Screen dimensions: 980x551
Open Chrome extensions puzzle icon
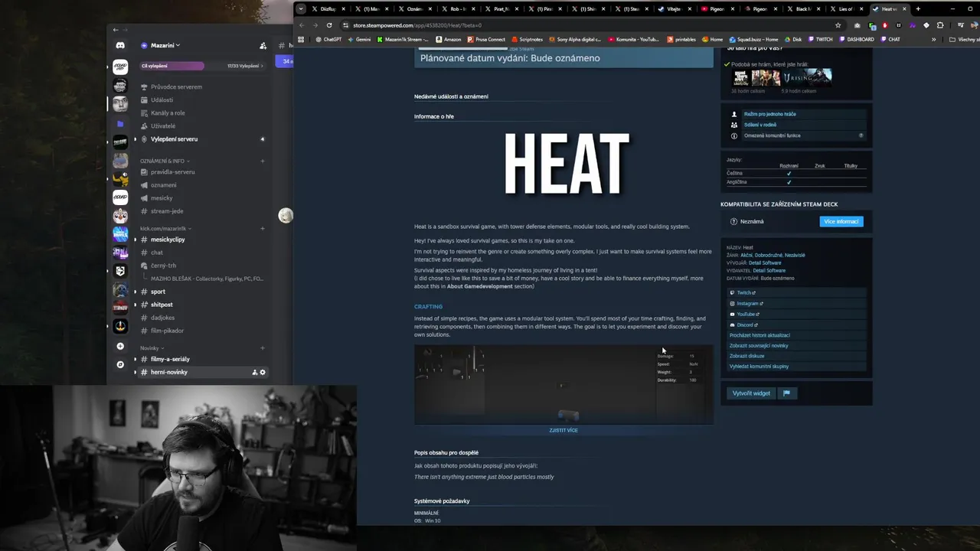pos(940,25)
